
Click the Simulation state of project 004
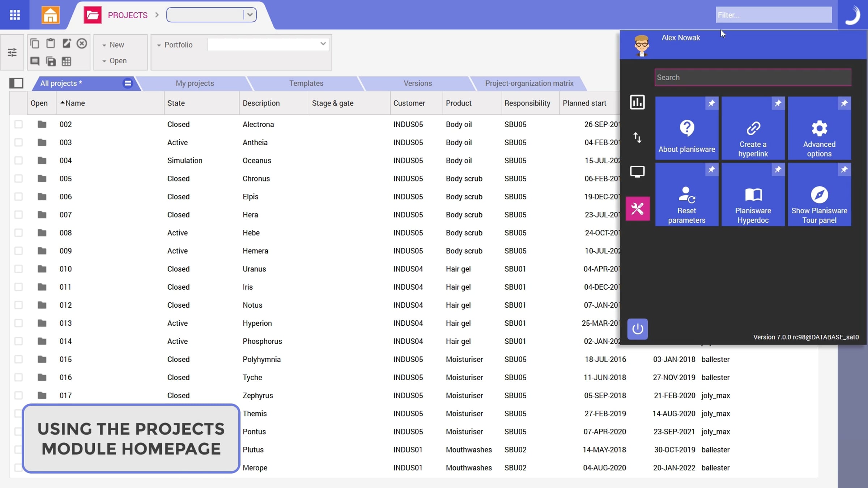185,160
